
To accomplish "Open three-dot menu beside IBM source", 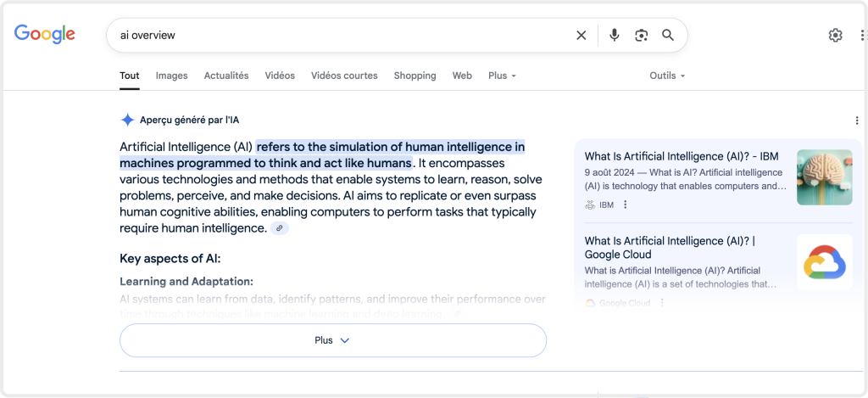I will coord(626,205).
